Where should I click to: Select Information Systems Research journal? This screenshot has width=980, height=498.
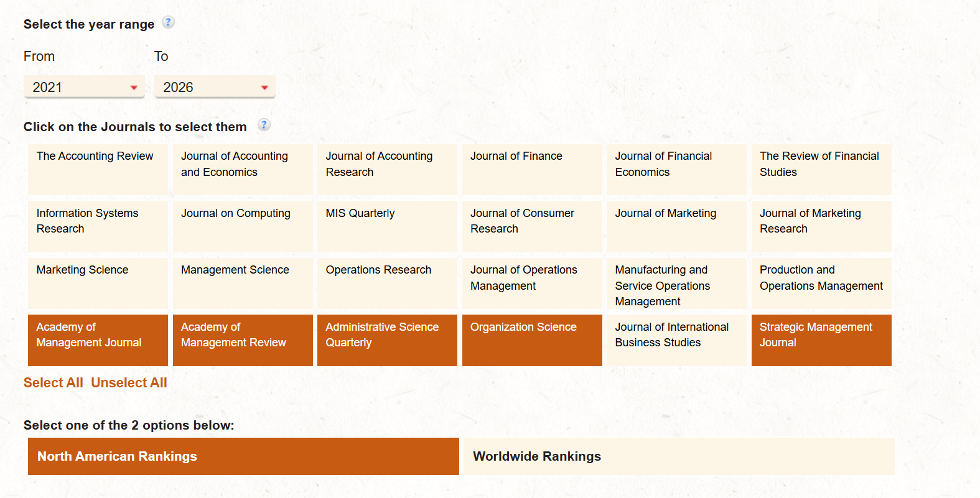tap(98, 226)
